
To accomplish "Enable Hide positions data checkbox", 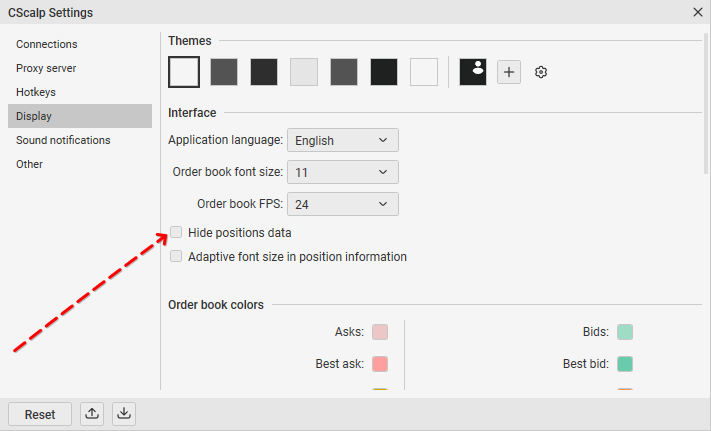I will (176, 232).
